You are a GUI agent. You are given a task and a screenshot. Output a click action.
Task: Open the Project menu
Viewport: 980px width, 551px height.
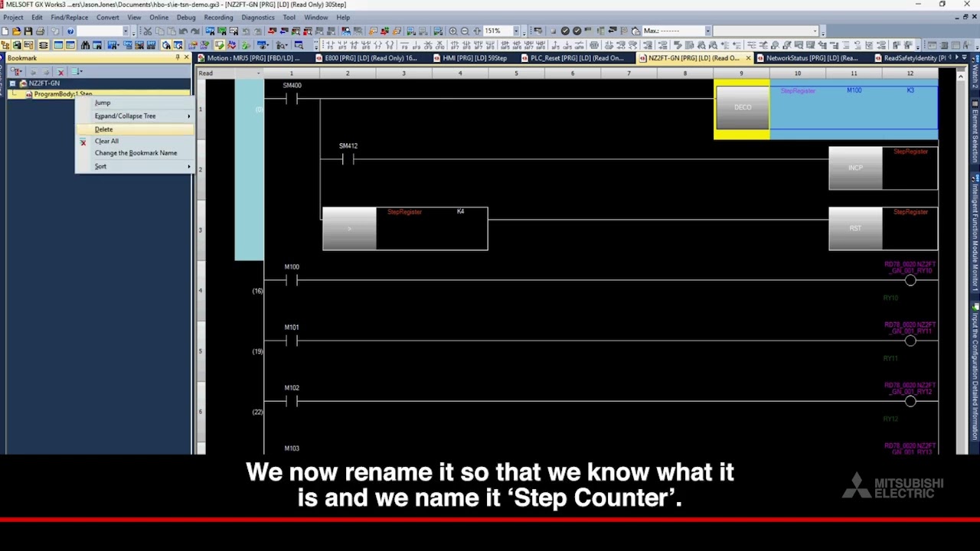coord(13,18)
